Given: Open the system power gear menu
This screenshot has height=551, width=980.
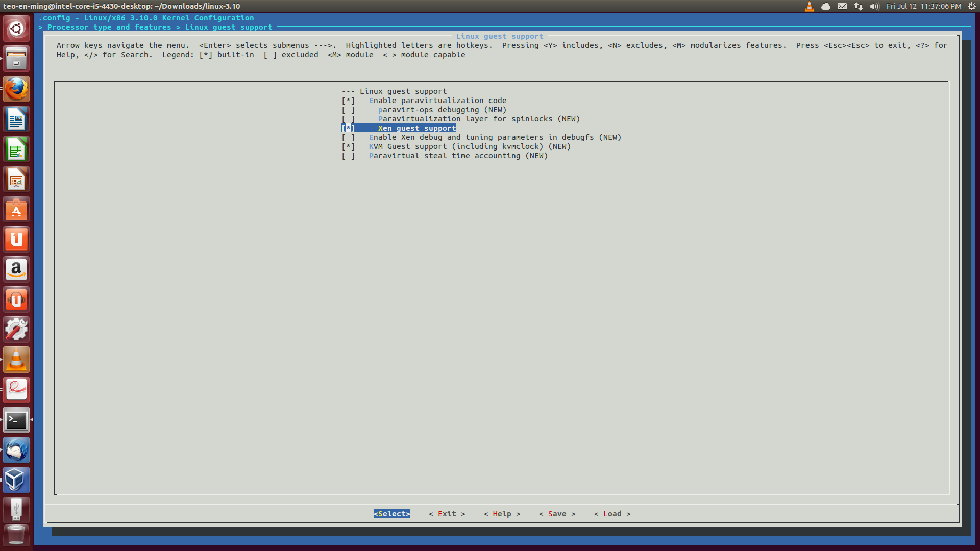Looking at the screenshot, I should point(971,6).
